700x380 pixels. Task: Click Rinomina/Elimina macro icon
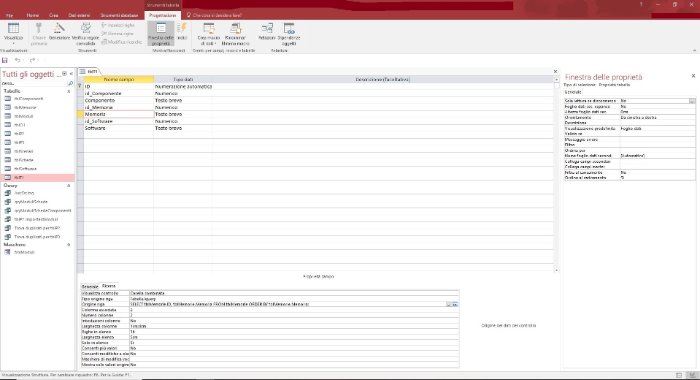(235, 29)
